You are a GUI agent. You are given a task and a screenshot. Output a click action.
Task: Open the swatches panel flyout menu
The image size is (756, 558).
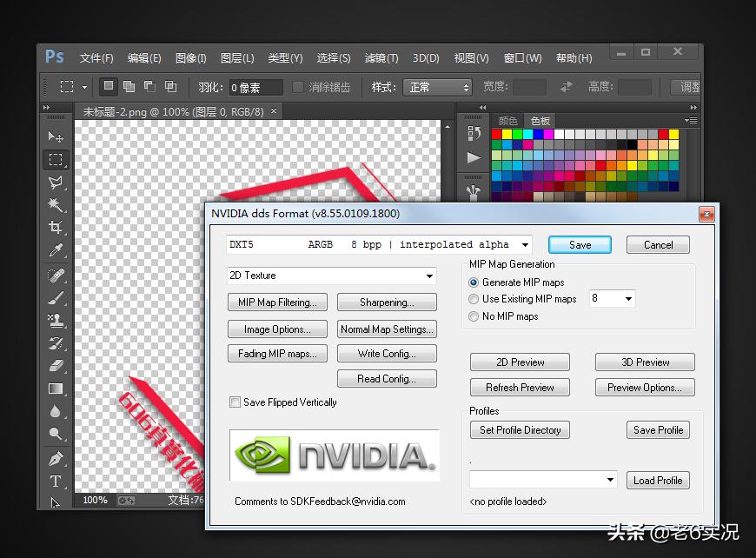tap(691, 120)
